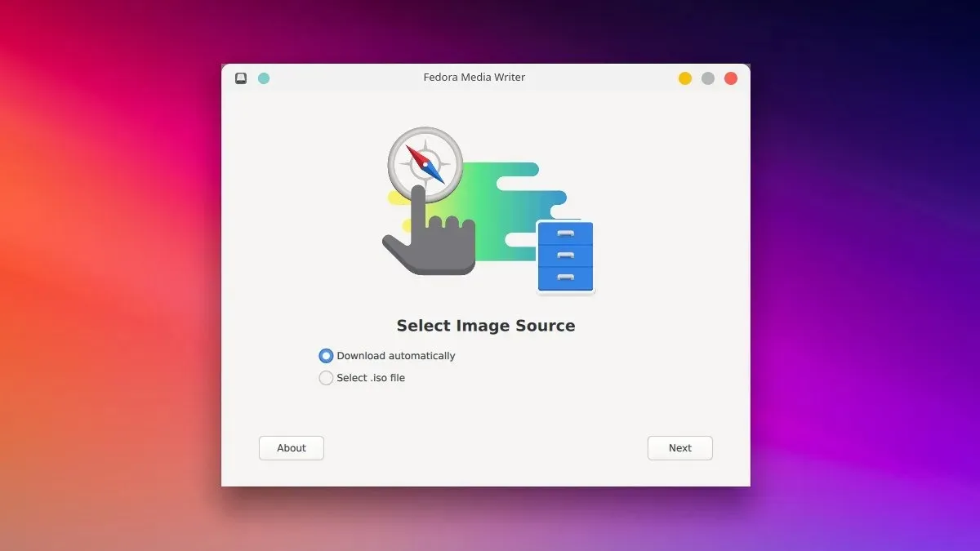Click the "Select Image Source" heading
980x551 pixels.
tap(485, 325)
